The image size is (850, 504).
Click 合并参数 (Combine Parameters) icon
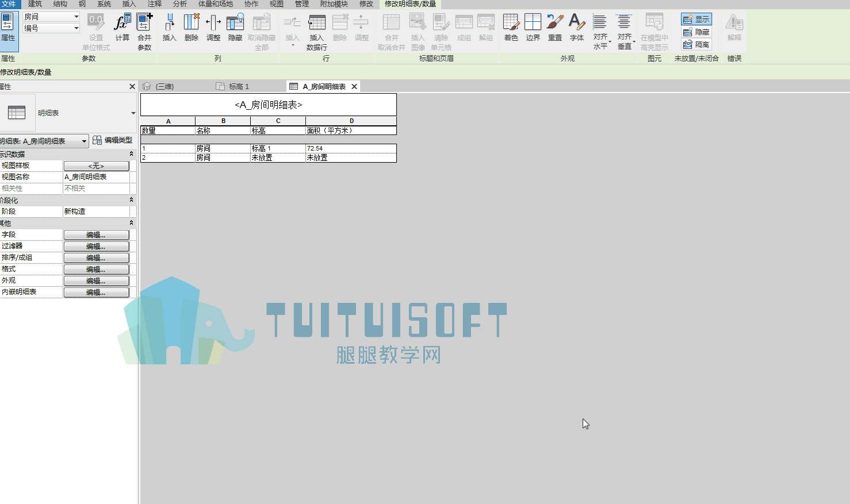[x=144, y=32]
